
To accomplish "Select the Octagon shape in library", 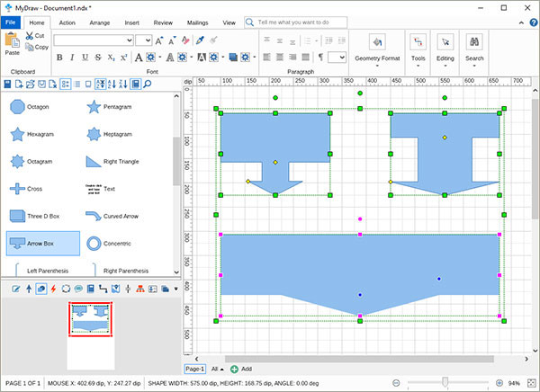I will click(x=16, y=107).
